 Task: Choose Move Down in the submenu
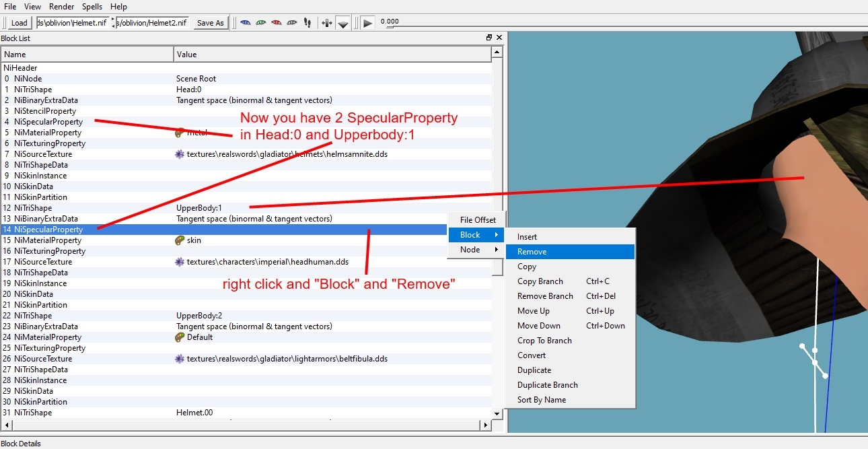pos(570,326)
